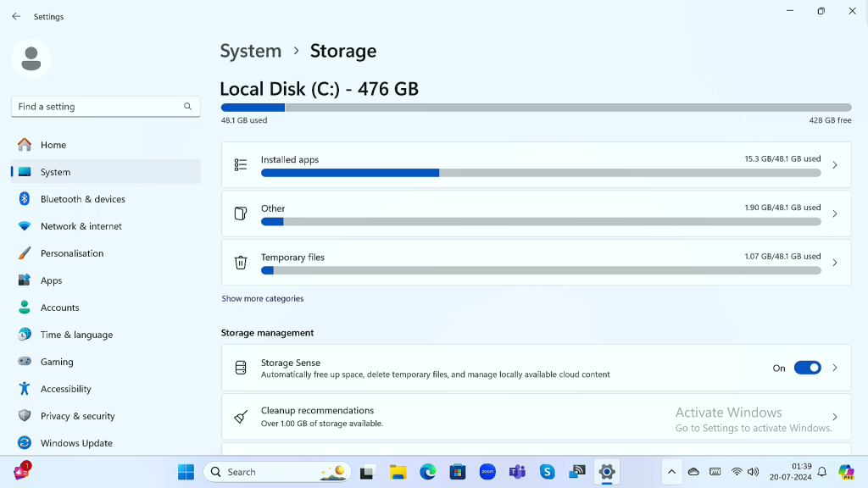Click the back arrow in Settings
This screenshot has height=488, width=868.
(x=16, y=16)
